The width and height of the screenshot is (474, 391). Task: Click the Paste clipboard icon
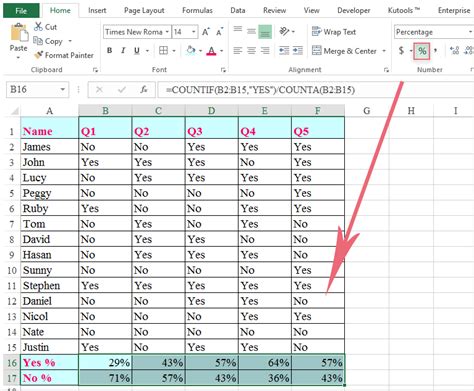19,33
